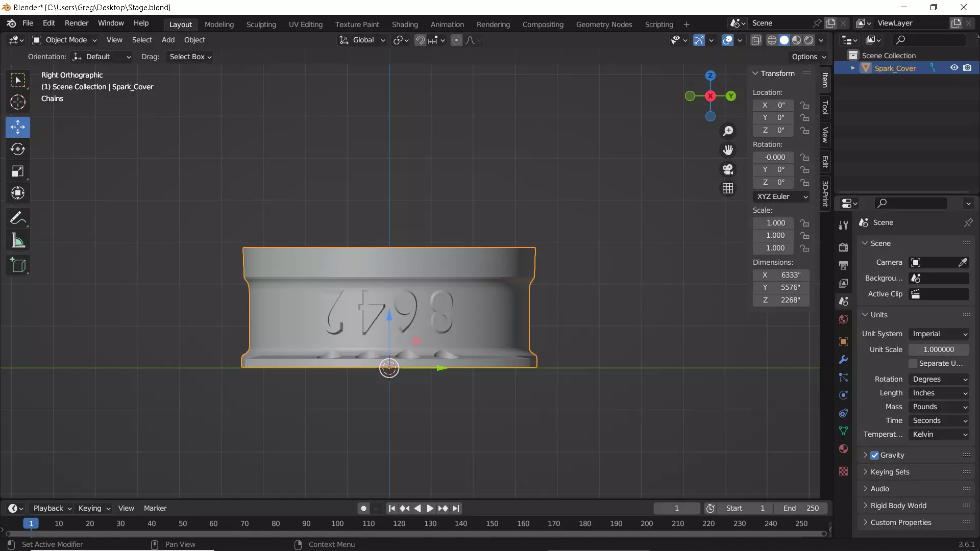
Task: Select the Rotate tool in toolbar
Action: [18, 149]
